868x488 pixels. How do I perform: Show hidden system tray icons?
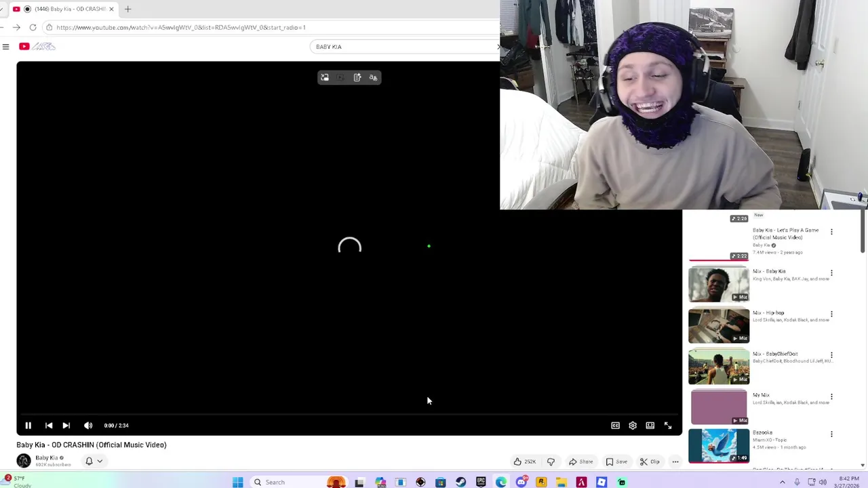pos(782,482)
